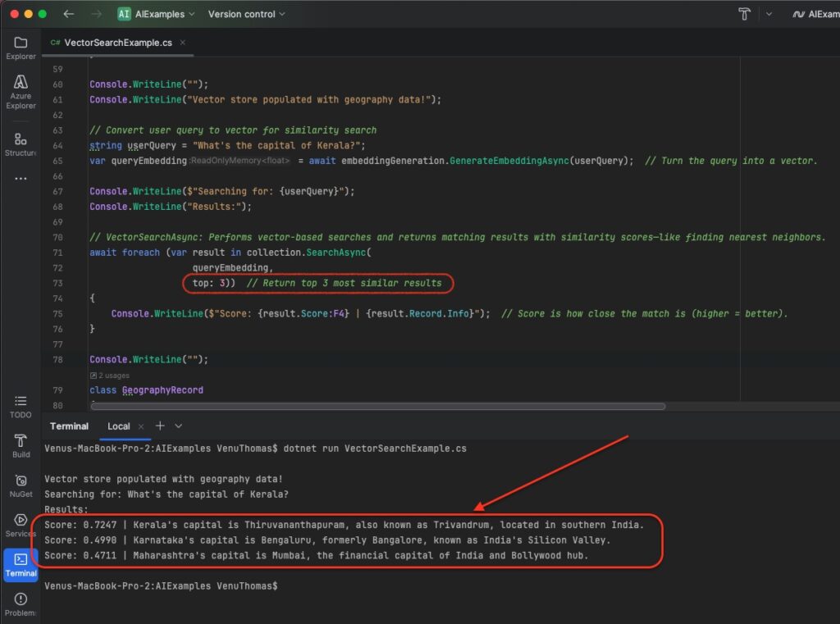Click the build hammer icon in top toolbar
The width and height of the screenshot is (840, 624).
point(744,14)
